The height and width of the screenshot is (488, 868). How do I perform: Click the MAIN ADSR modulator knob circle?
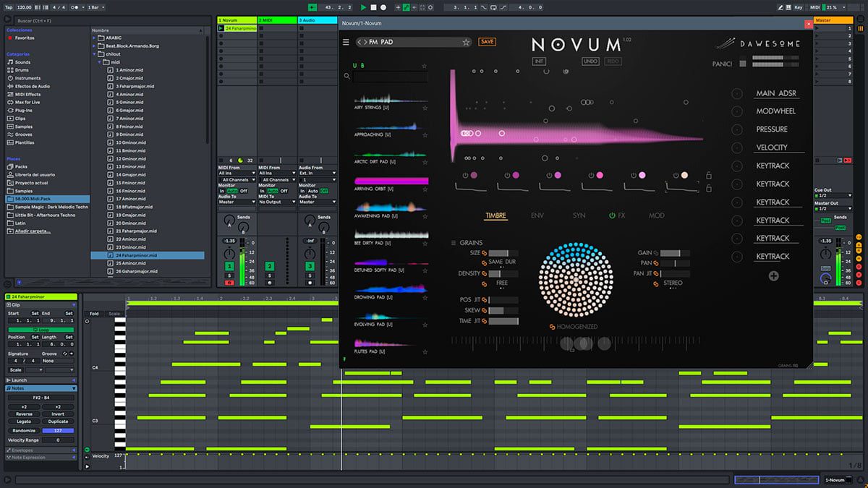pos(737,93)
